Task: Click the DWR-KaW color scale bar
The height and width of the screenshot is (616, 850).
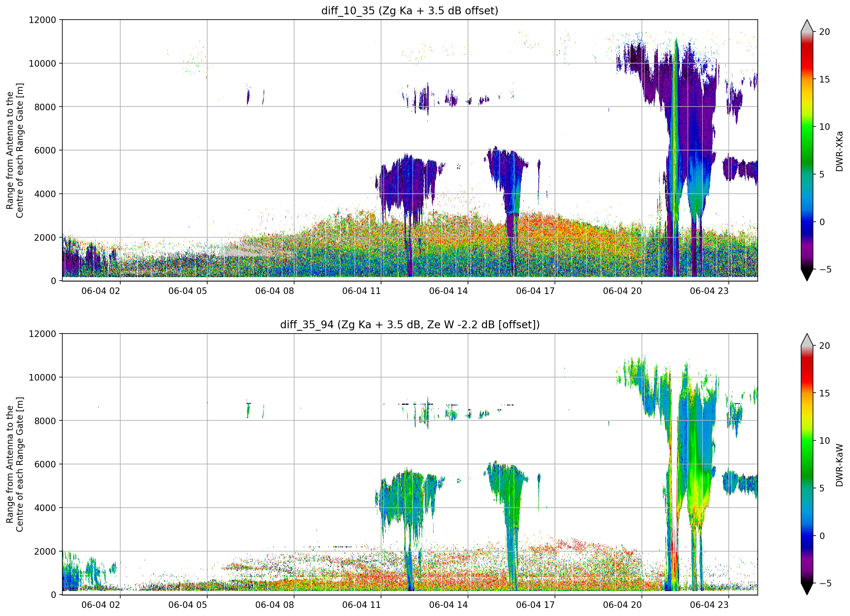Action: (807, 464)
